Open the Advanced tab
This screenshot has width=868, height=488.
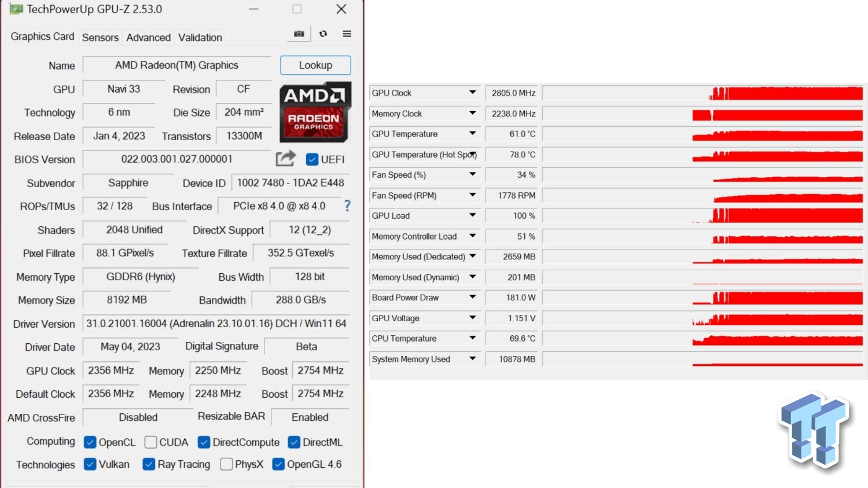(x=148, y=38)
